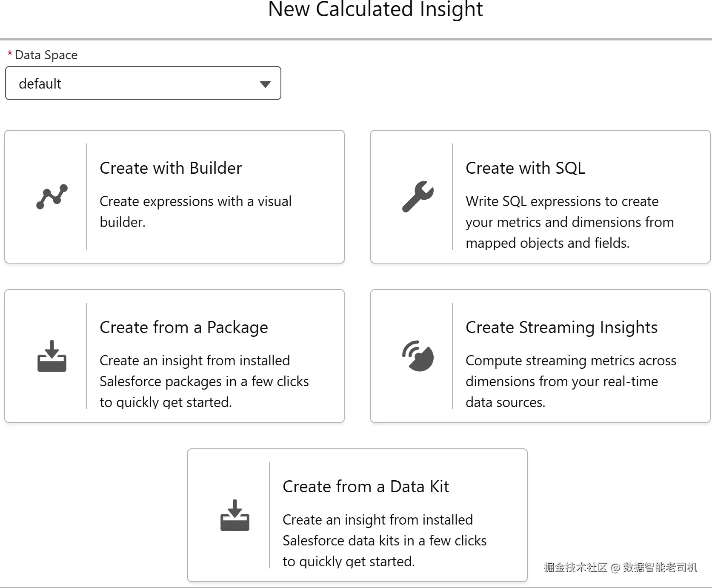The image size is (712, 588).
Task: Click the Package download-tray icon
Action: tap(52, 356)
